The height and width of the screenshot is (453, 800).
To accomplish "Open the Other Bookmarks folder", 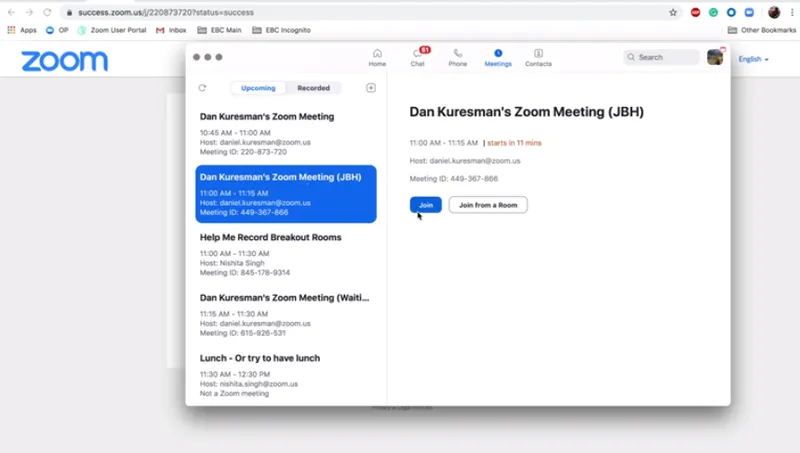I will pyautogui.click(x=762, y=30).
